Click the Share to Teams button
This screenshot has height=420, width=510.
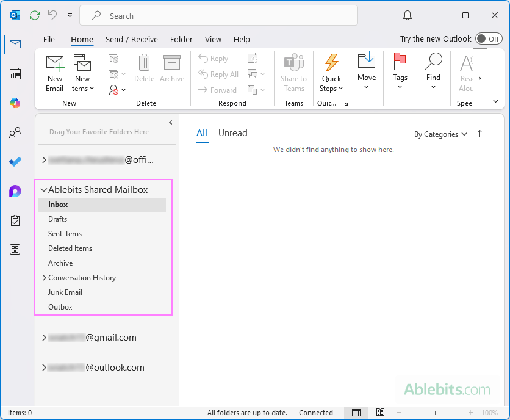(x=293, y=74)
